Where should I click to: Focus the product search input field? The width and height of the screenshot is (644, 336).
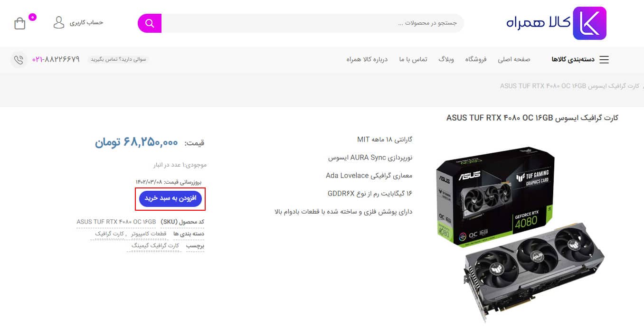pyautogui.click(x=313, y=23)
